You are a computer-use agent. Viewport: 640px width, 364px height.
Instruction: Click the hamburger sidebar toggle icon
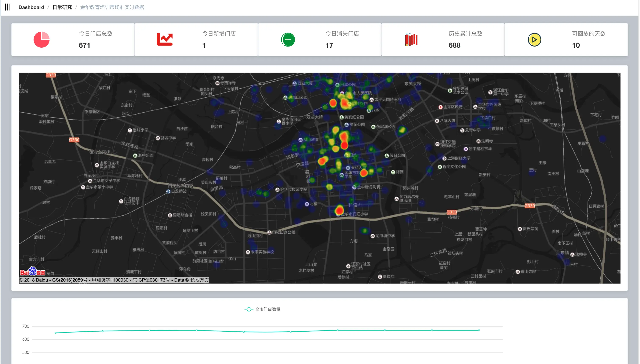[x=8, y=7]
